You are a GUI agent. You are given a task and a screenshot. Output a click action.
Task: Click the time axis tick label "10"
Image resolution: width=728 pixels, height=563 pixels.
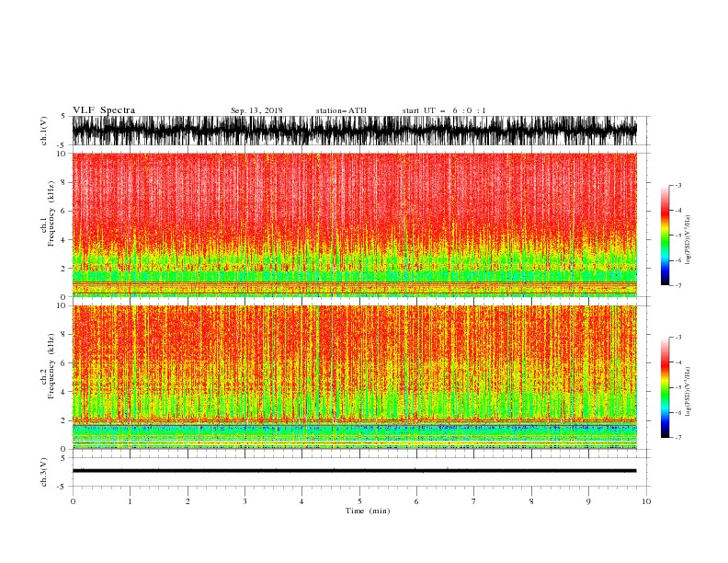(x=646, y=501)
